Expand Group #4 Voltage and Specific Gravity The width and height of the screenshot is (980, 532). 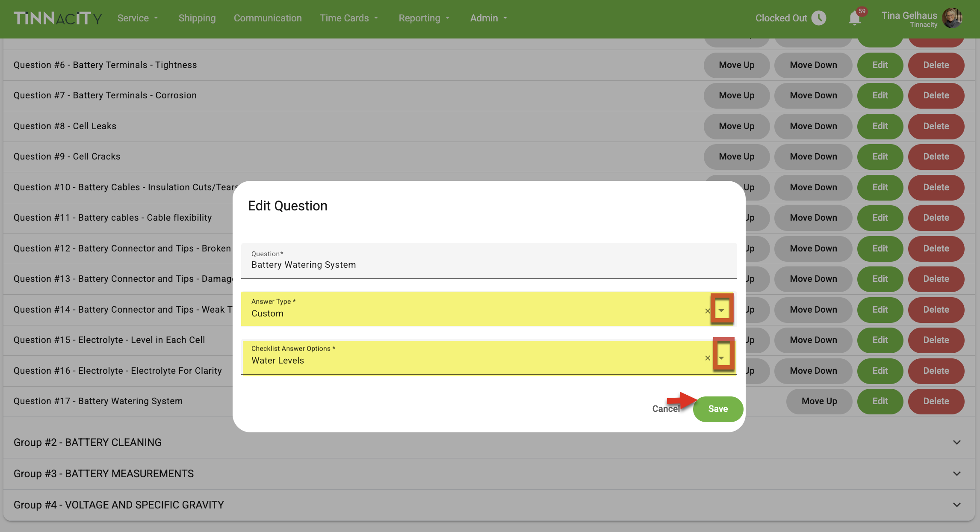[x=957, y=505]
